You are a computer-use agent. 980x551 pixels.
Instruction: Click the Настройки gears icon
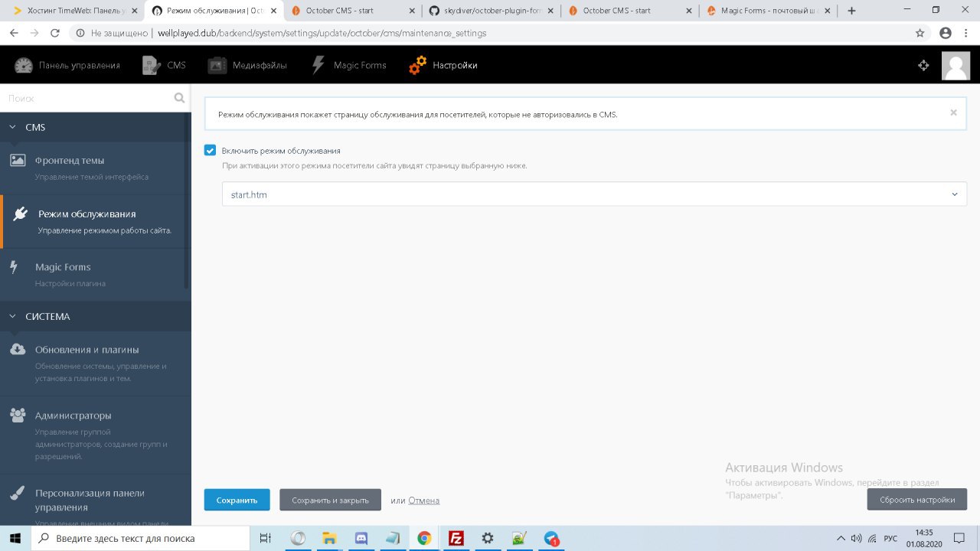pyautogui.click(x=417, y=65)
